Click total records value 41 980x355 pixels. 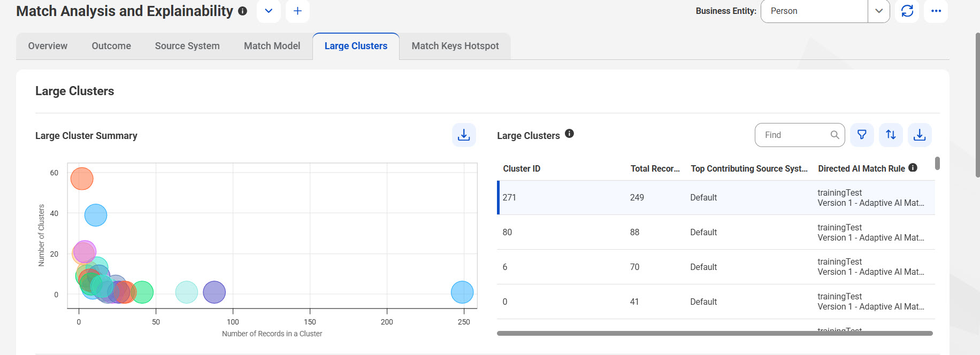pyautogui.click(x=634, y=302)
